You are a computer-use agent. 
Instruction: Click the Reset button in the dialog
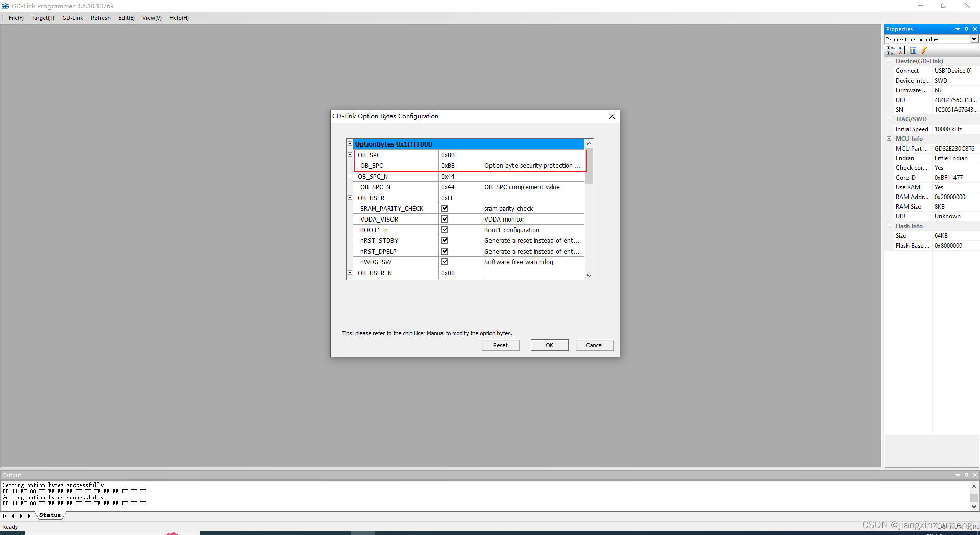point(500,345)
